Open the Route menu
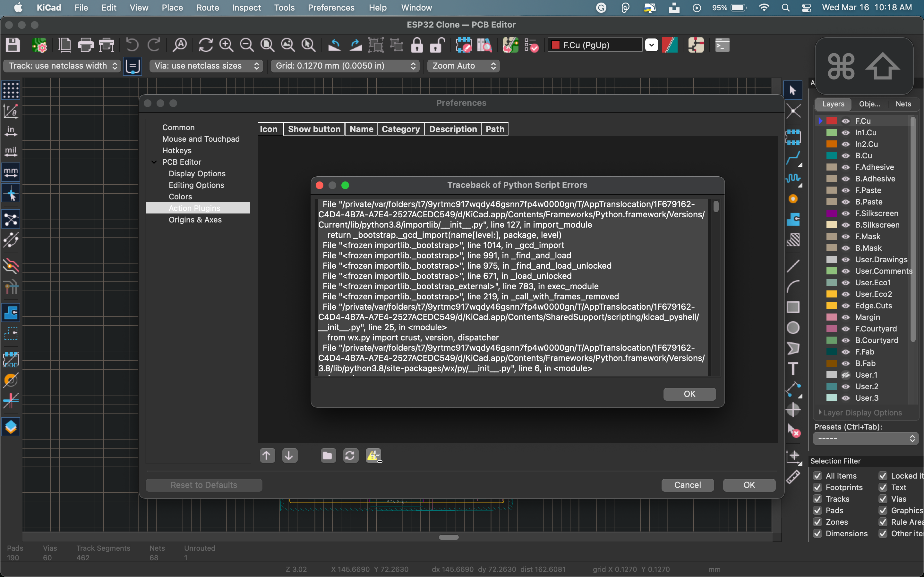Image resolution: width=924 pixels, height=577 pixels. pyautogui.click(x=207, y=8)
